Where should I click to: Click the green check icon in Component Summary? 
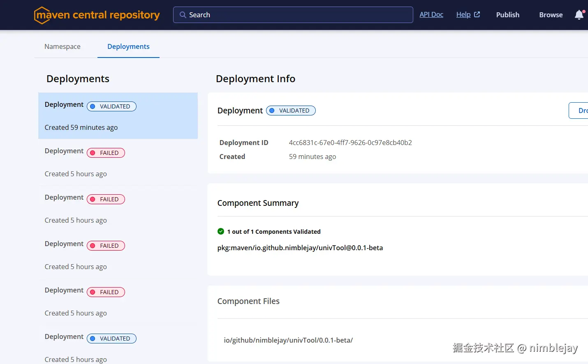(221, 231)
